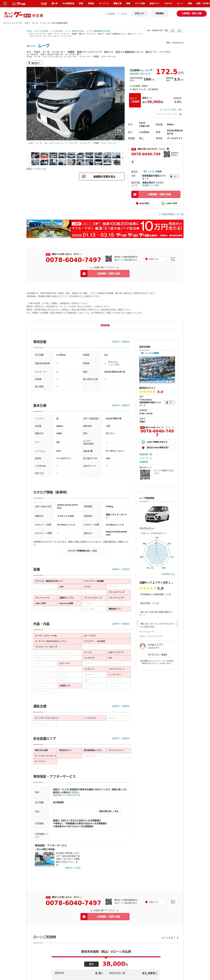Click the main white Daihatsu car photo
This screenshot has height=980, width=210.
[75, 104]
